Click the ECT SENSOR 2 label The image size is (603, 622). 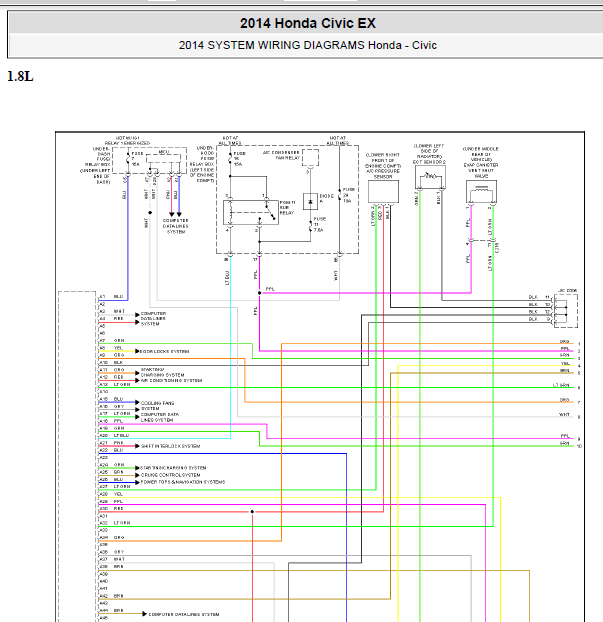click(429, 154)
